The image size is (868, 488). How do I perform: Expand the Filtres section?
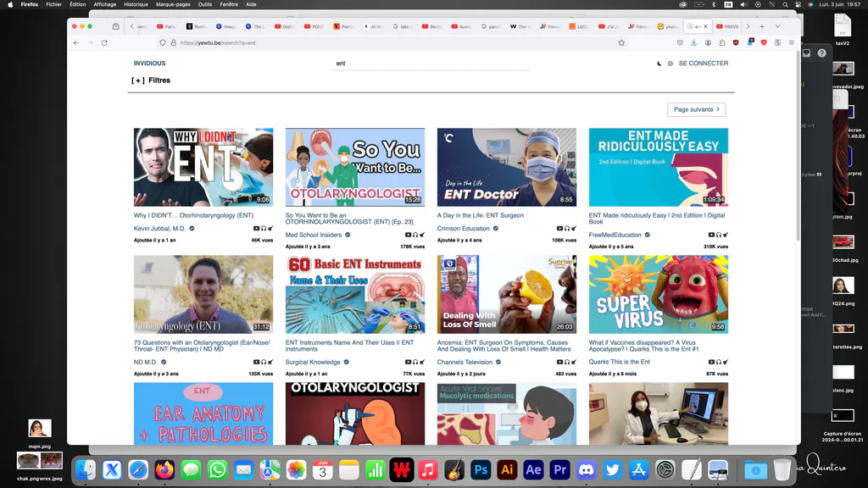pos(151,80)
